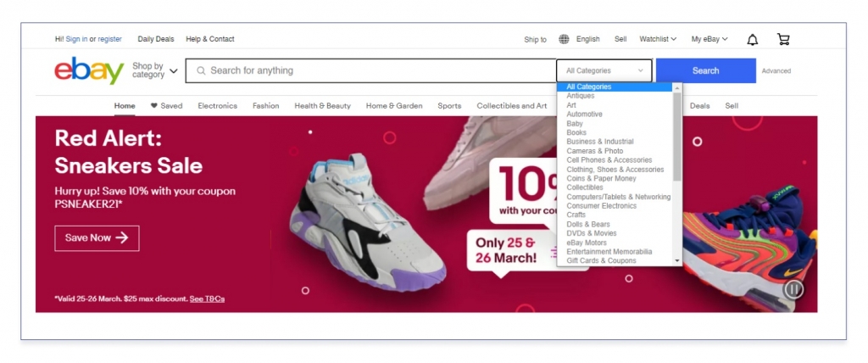Viewport: 868px width, 363px height.
Task: Choose DVDs & Movies category
Action: coord(591,233)
